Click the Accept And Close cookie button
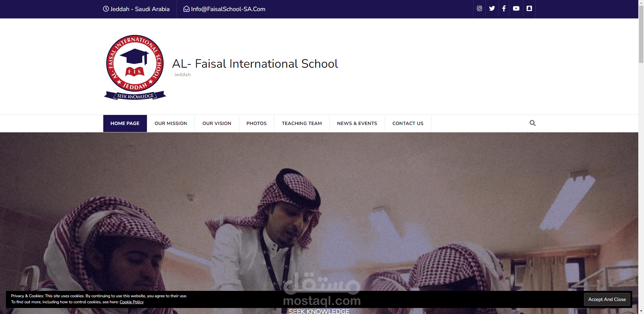Image resolution: width=644 pixels, height=314 pixels. (x=607, y=299)
